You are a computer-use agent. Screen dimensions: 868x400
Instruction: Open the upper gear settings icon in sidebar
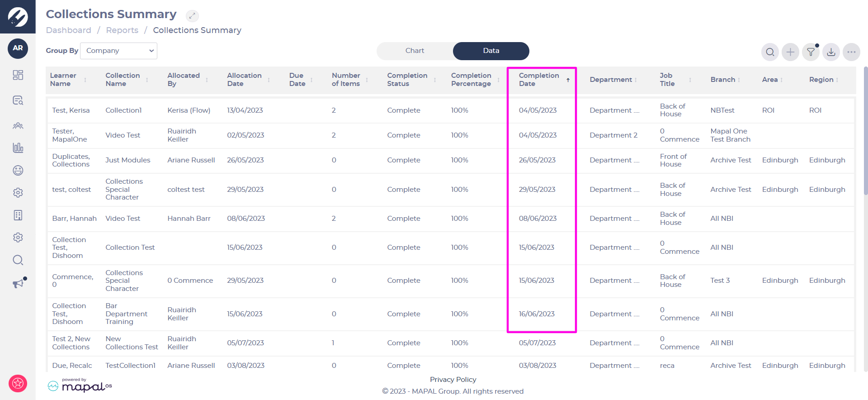(18, 193)
